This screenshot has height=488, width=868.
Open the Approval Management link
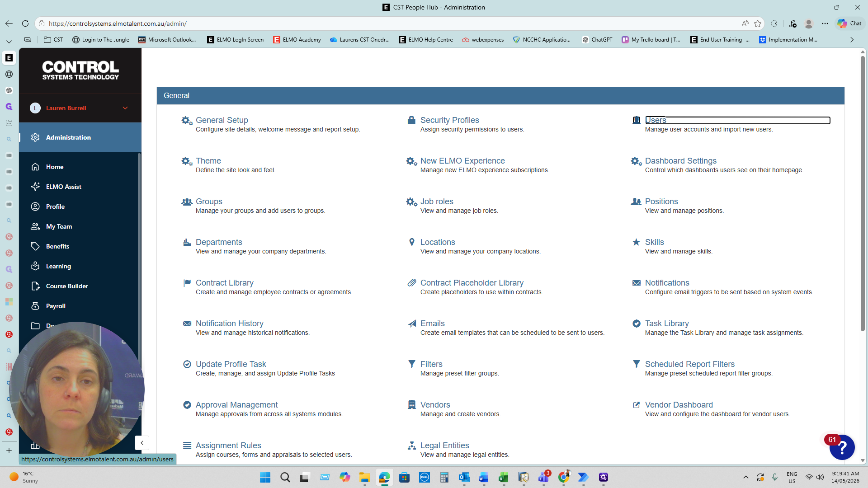[x=236, y=405]
